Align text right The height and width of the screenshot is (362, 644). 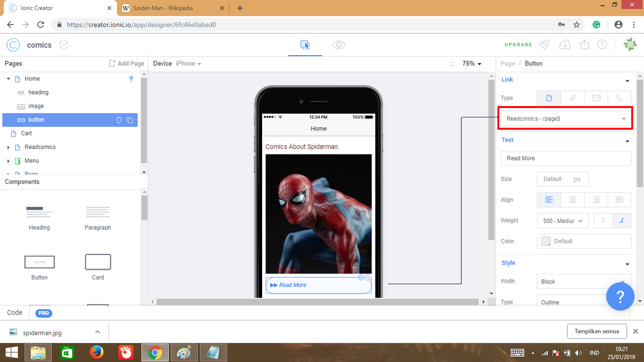[596, 200]
